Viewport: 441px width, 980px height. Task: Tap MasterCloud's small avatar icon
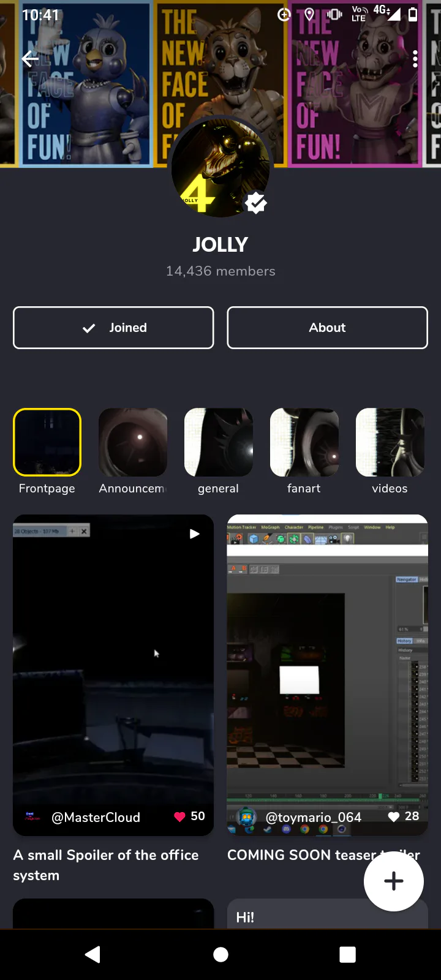[x=32, y=816]
